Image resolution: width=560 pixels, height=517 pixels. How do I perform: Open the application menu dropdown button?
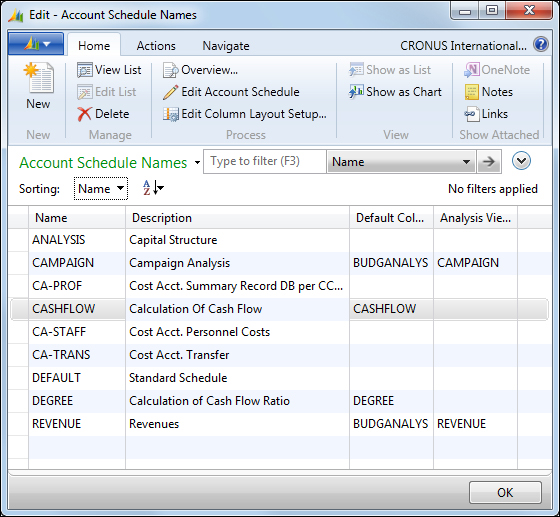[x=36, y=44]
